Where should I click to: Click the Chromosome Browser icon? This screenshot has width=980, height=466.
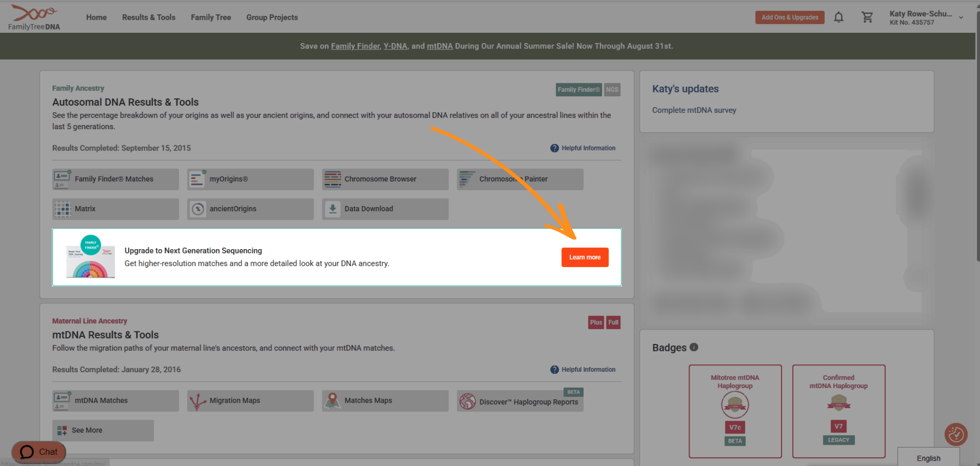click(332, 179)
